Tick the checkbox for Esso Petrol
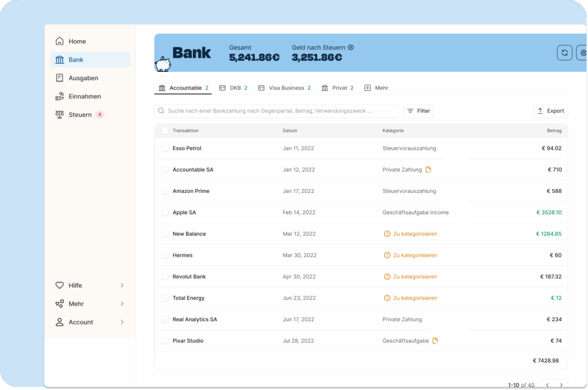Image resolution: width=588 pixels, height=390 pixels. tap(165, 148)
